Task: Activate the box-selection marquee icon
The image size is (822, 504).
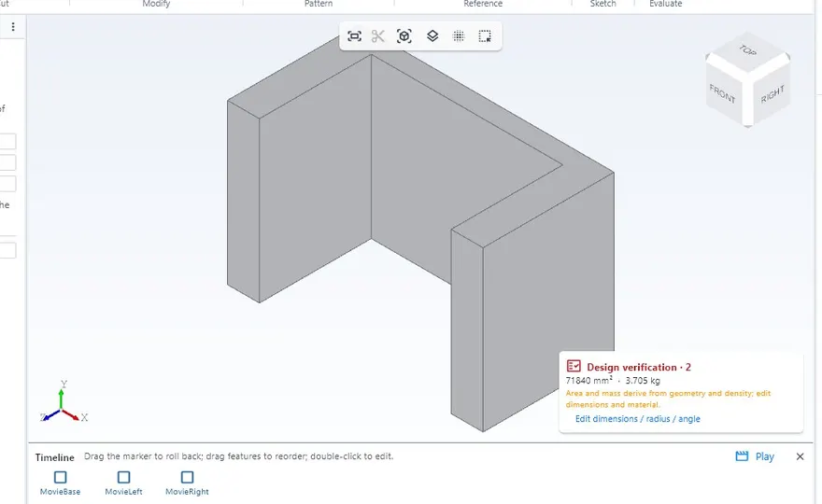Action: point(485,36)
